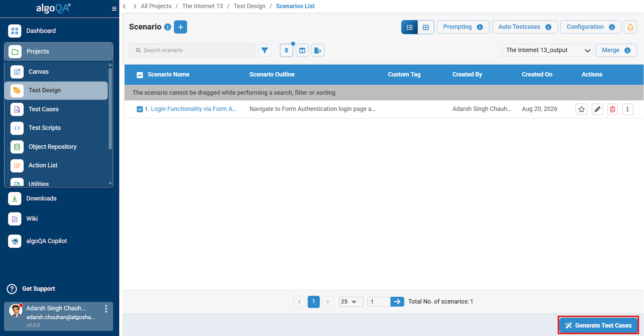Viewport: 644px width, 336px height.
Task: Click the Merge button
Action: click(x=616, y=50)
